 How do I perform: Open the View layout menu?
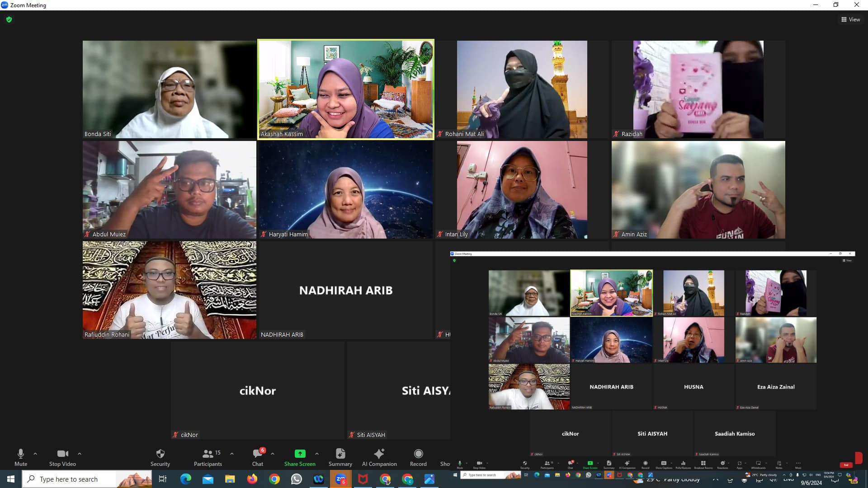point(850,19)
